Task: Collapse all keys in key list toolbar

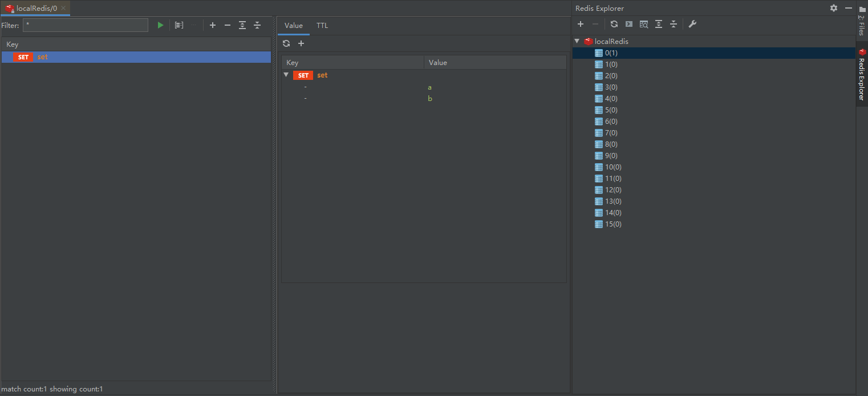Action: click(x=257, y=25)
